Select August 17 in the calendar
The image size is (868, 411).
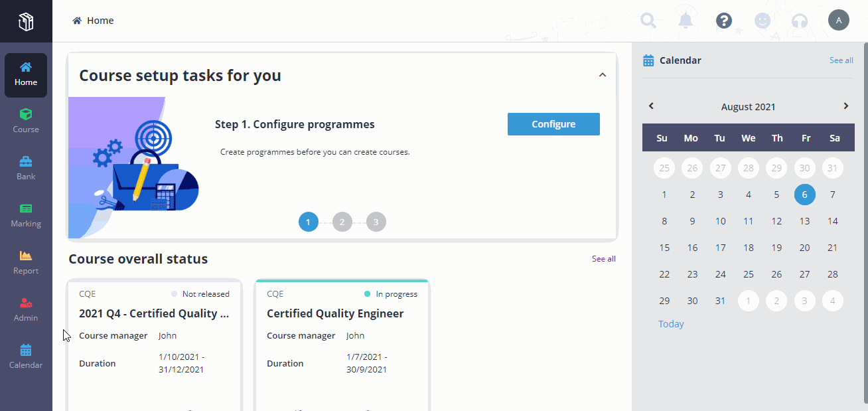pyautogui.click(x=721, y=248)
